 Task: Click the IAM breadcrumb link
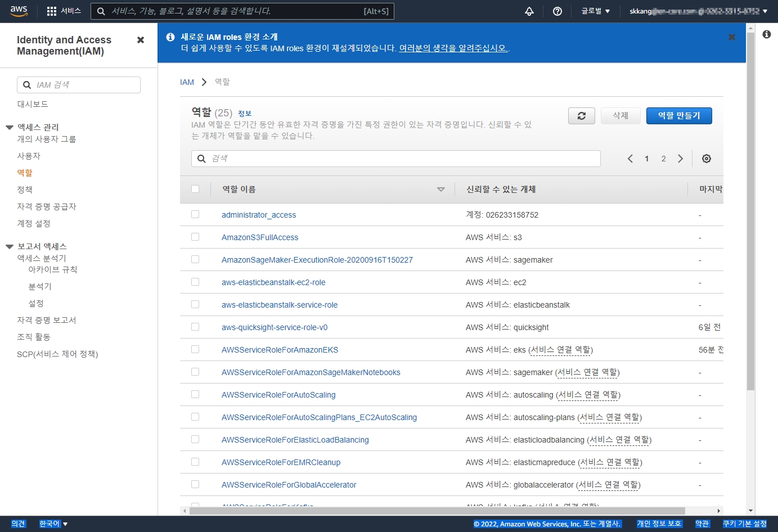coord(187,82)
